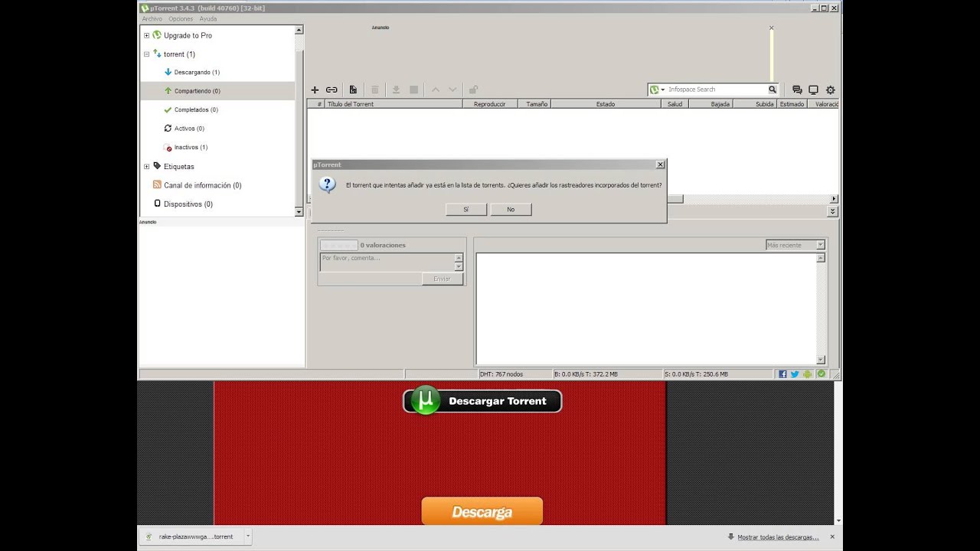Click the S: 0.0 KB/s upload status

pos(696,374)
